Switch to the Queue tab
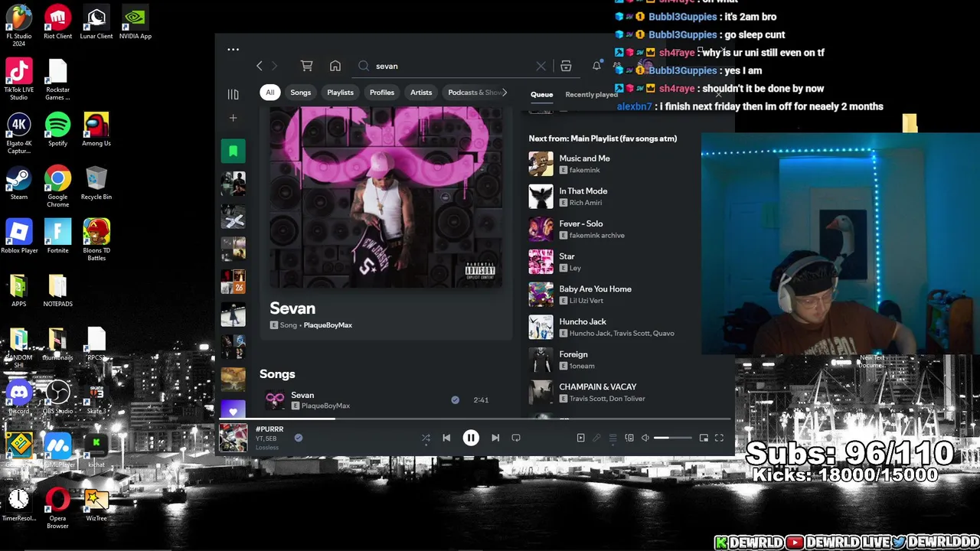980x551 pixels. click(541, 95)
